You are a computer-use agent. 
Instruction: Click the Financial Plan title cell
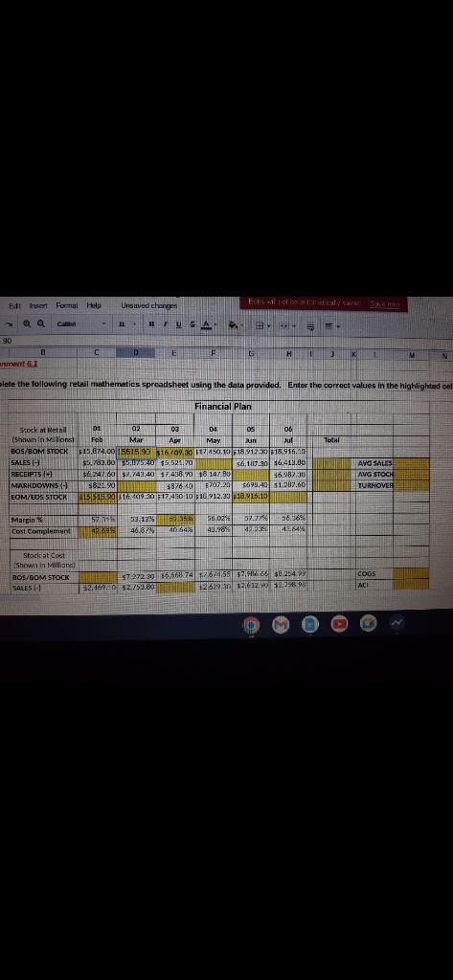223,406
